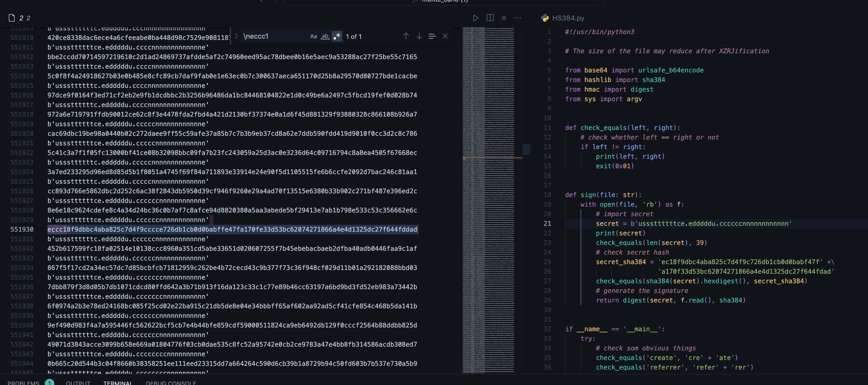
Task: Disable the Use Regular Expression option
Action: coord(337,36)
